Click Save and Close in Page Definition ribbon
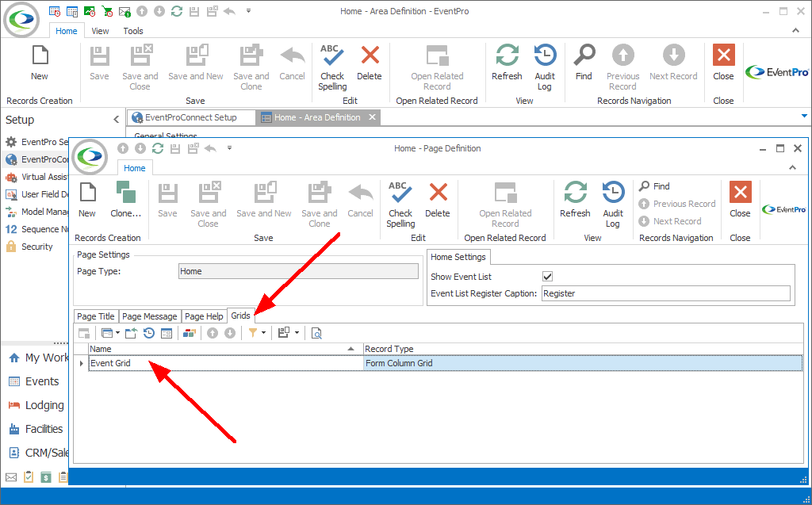812x505 pixels. [x=209, y=205]
